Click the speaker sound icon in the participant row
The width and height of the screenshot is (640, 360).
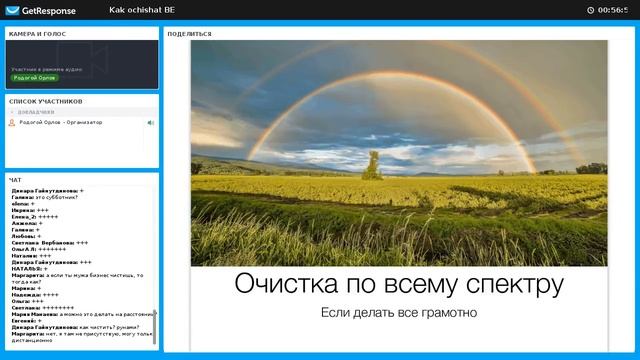[x=151, y=123]
